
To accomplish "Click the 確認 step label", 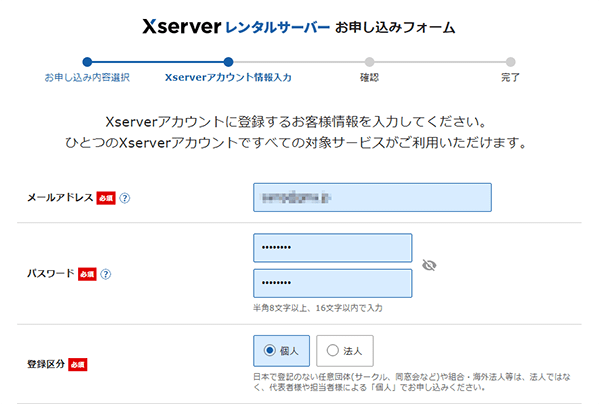I will (x=369, y=77).
